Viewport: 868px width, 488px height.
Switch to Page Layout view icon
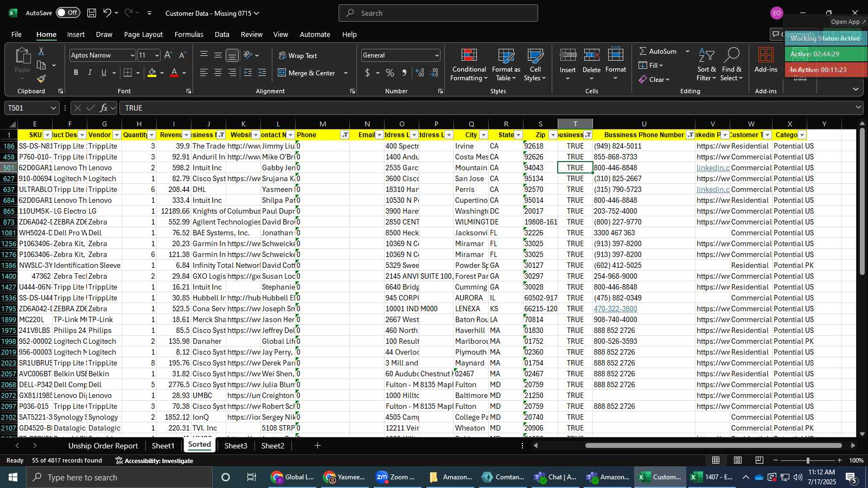(738, 460)
